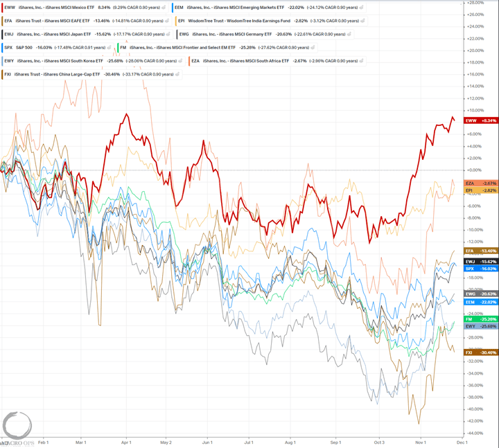The width and height of the screenshot is (499, 448).
Task: Click the Feb 1 date on time axis
Action: (43, 442)
